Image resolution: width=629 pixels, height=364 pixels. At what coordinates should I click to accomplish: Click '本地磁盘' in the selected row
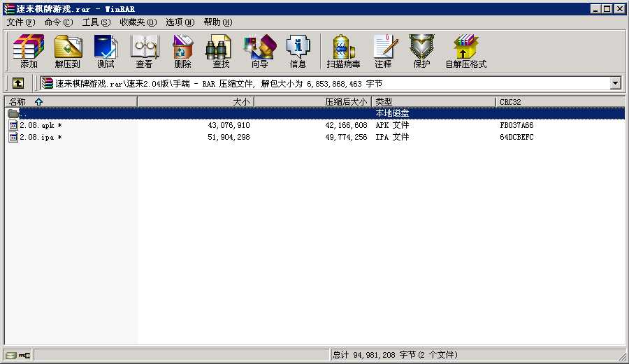pyautogui.click(x=392, y=113)
